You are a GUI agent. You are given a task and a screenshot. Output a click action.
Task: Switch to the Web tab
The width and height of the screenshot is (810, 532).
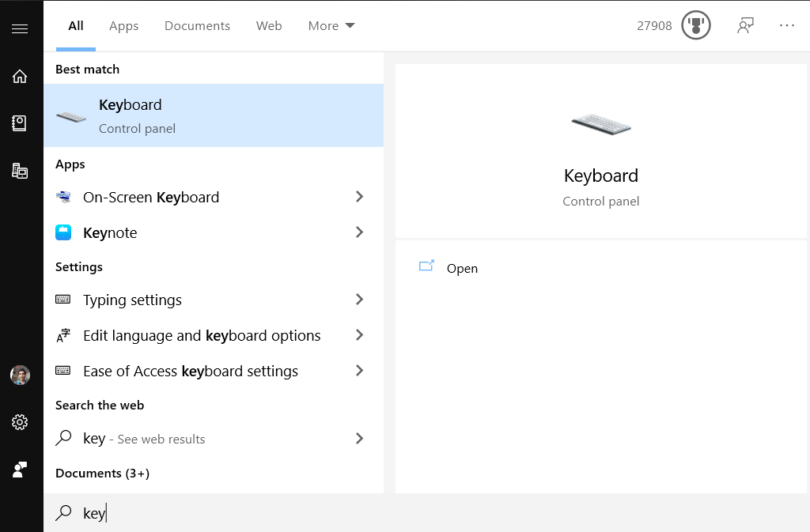pos(269,25)
